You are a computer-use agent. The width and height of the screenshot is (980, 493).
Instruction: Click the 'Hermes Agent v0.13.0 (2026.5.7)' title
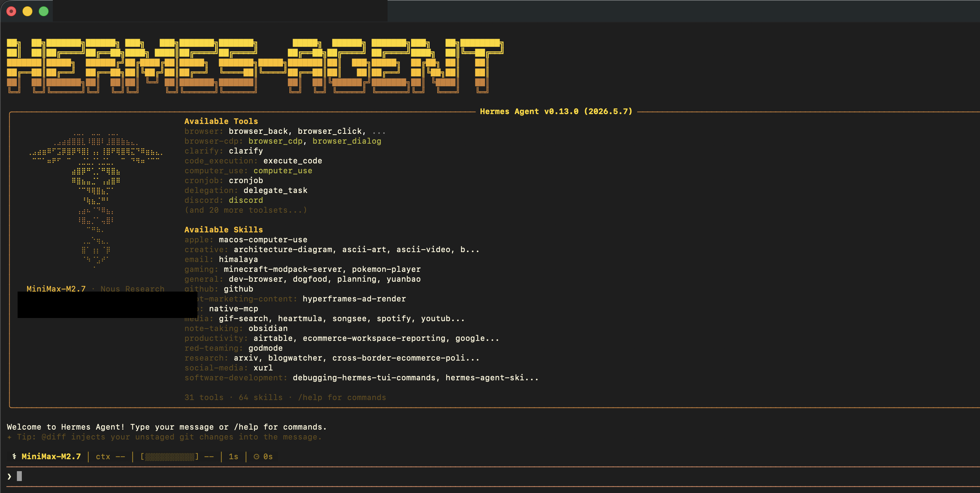556,112
